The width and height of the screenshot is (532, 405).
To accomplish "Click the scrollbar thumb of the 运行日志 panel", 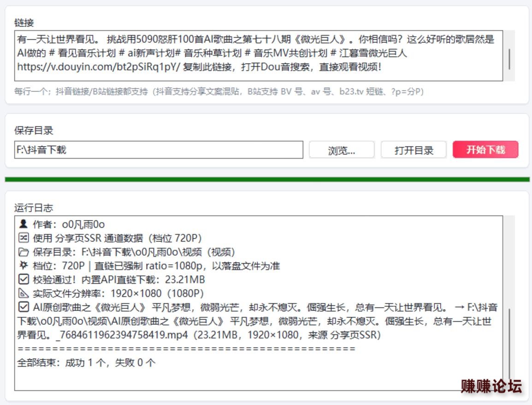I will 509,343.
